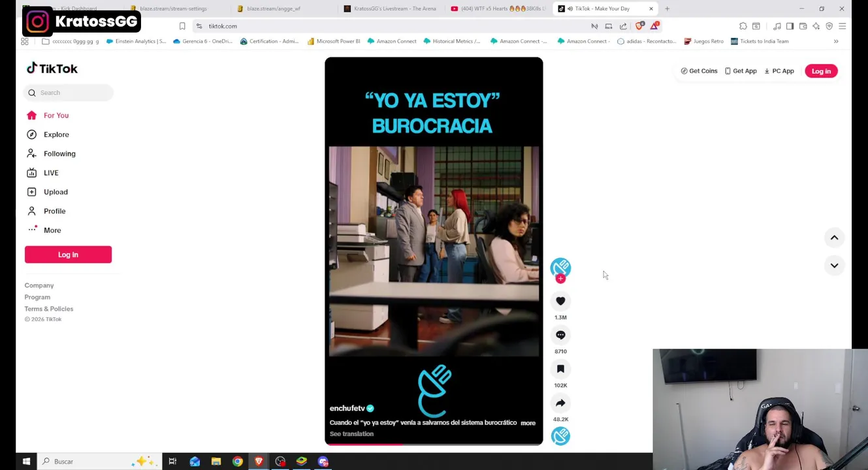This screenshot has width=868, height=470.
Task: Open Task View on the taskbar
Action: 172,462
